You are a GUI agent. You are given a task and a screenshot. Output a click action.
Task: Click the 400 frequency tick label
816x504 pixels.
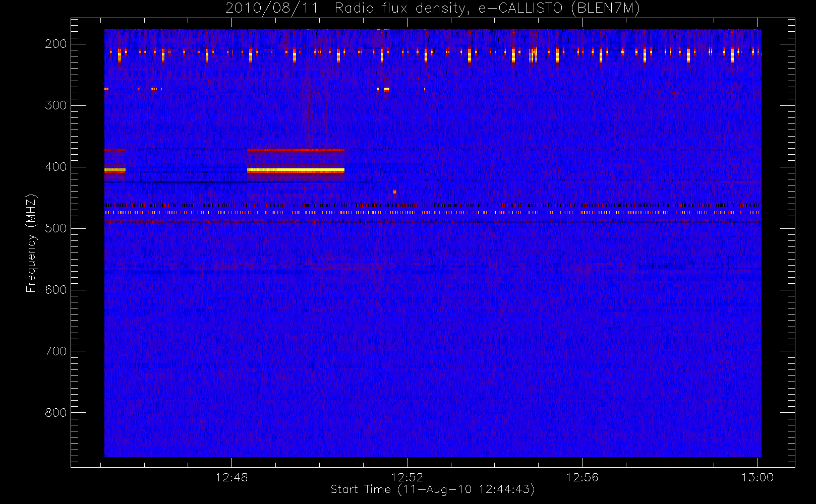pyautogui.click(x=56, y=167)
